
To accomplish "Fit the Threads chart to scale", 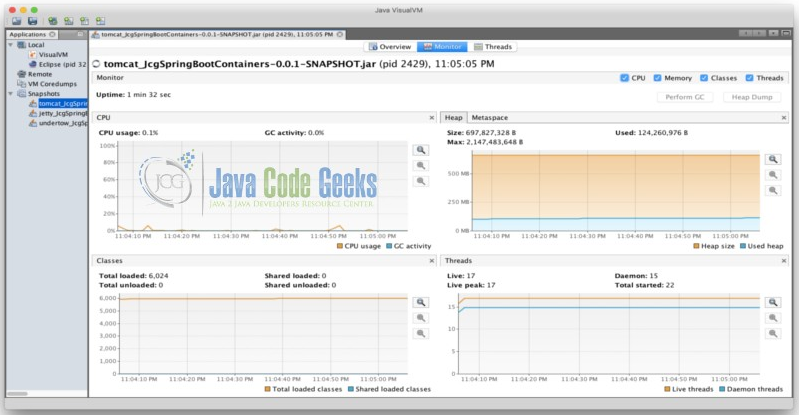I will click(x=773, y=333).
